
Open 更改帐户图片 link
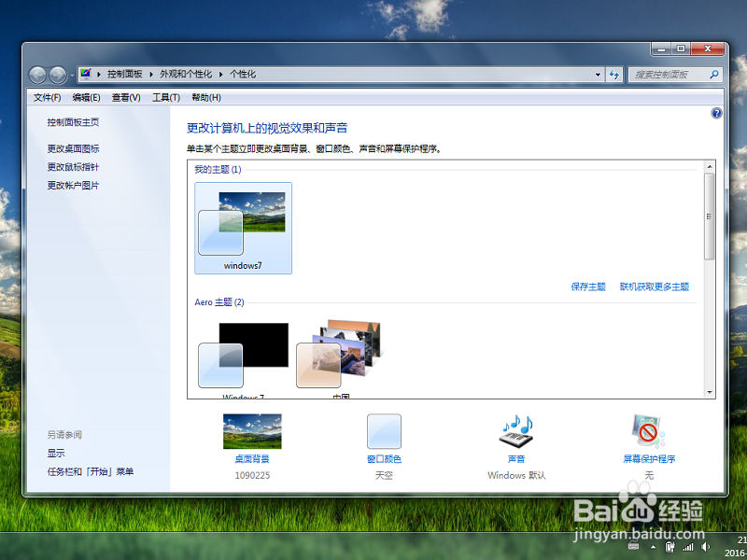73,186
